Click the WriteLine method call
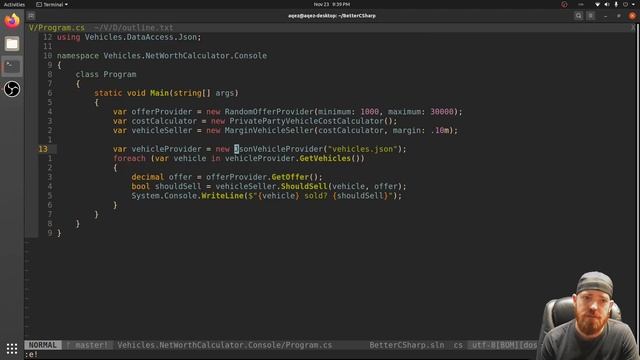Image resolution: width=640 pixels, height=360 pixels. pos(222,196)
